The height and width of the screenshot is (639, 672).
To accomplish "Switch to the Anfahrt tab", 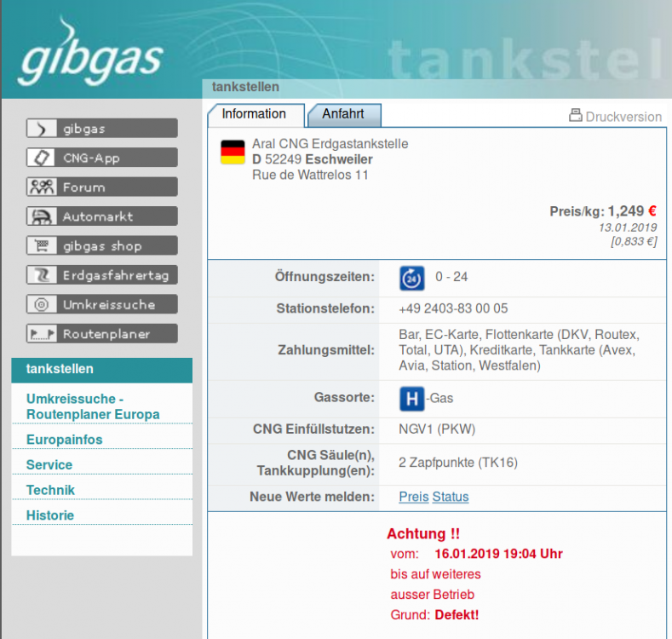I will click(344, 114).
